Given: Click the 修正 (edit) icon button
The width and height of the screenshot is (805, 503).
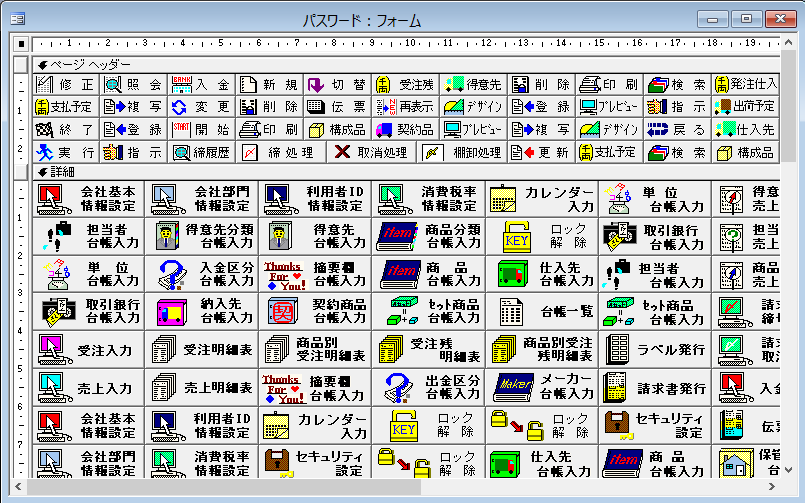Looking at the screenshot, I should 67,85.
